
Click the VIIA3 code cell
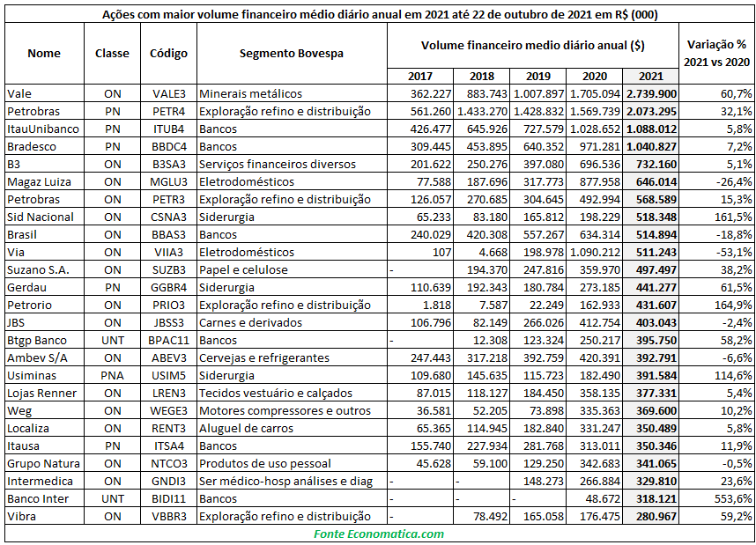pyautogui.click(x=169, y=252)
